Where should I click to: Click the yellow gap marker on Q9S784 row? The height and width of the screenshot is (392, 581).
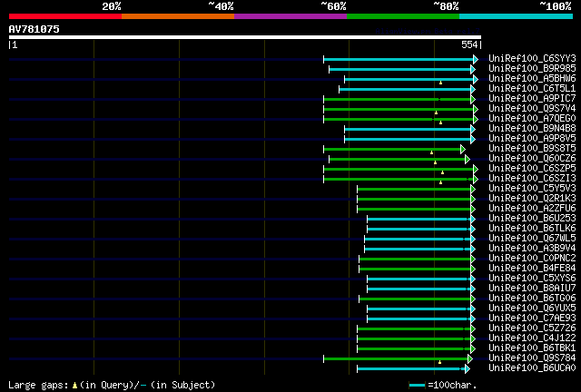pyautogui.click(x=439, y=362)
